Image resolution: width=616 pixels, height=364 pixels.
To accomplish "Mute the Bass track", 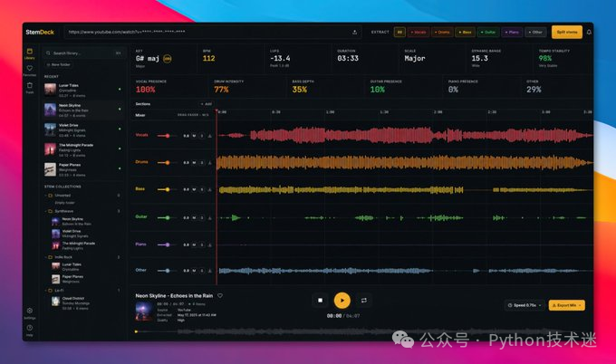I will tap(194, 189).
